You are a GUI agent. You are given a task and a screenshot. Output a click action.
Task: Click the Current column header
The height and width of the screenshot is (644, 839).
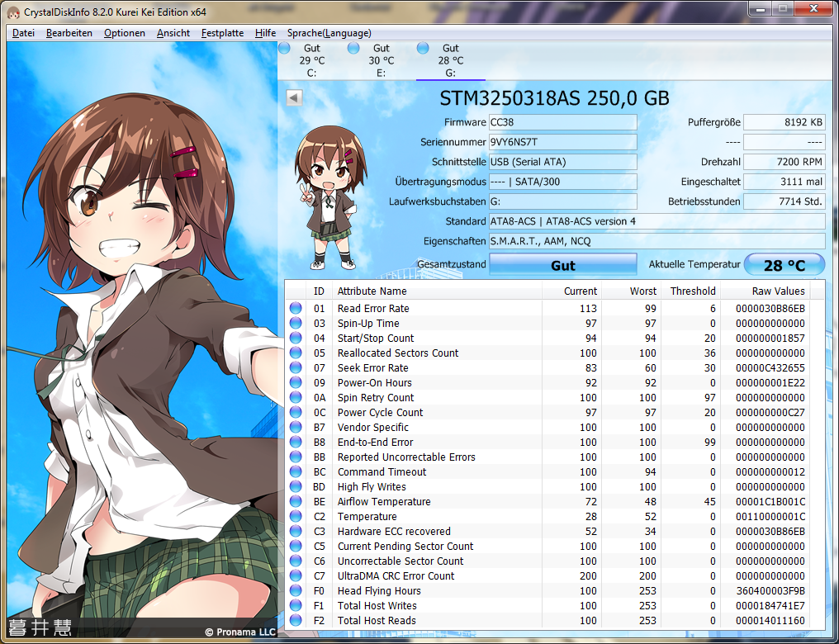click(x=572, y=291)
